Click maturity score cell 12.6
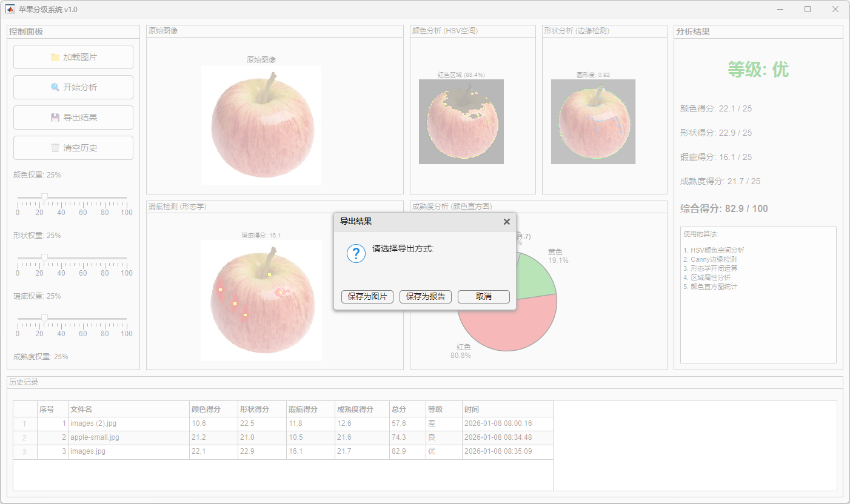The image size is (850, 504). [x=362, y=423]
